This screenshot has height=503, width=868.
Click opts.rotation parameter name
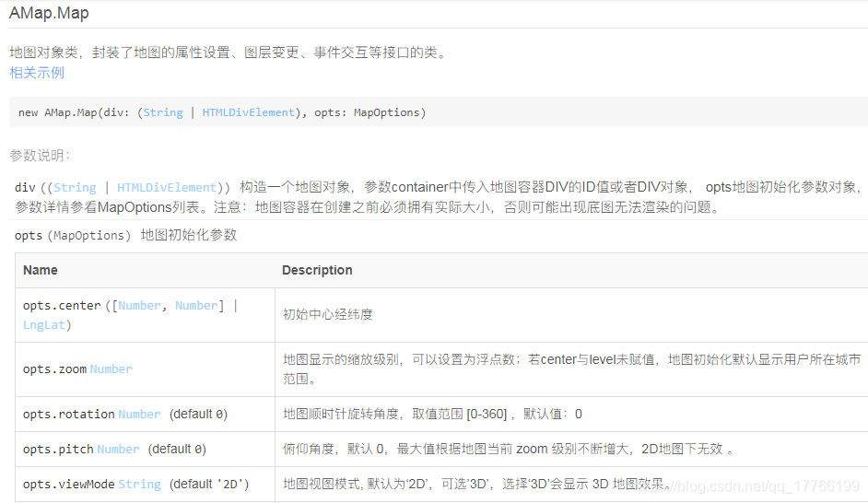pos(68,414)
